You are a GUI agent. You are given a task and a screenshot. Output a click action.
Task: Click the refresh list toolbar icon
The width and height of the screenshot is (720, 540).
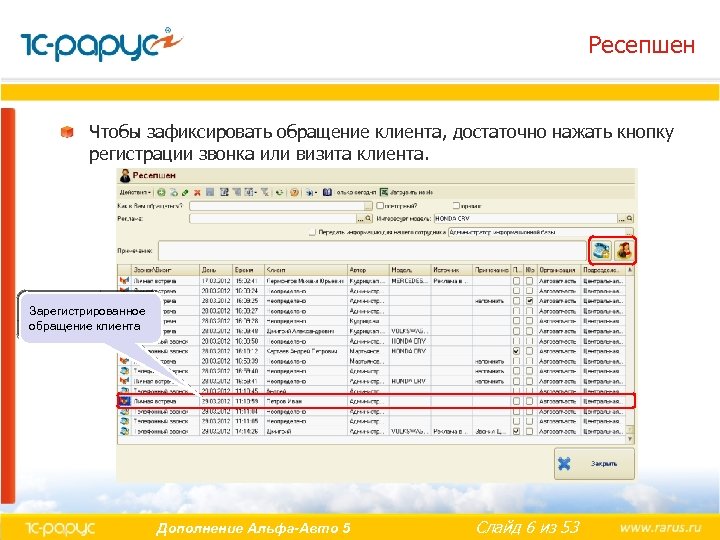pyautogui.click(x=279, y=192)
